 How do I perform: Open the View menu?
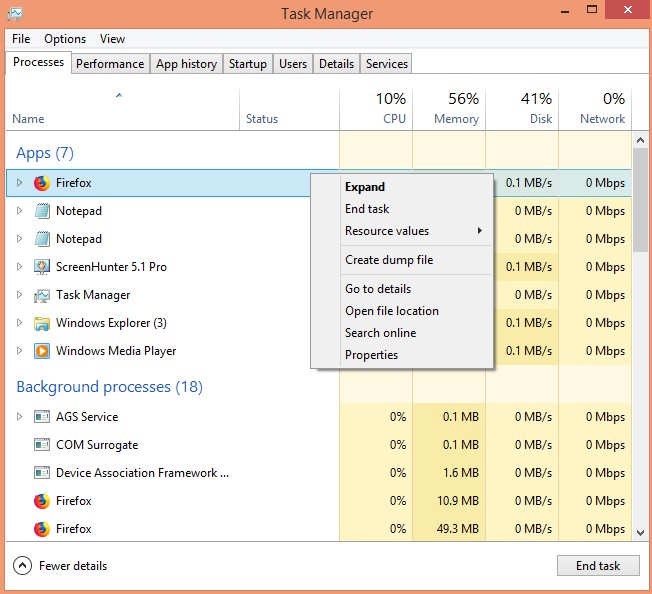[x=112, y=39]
